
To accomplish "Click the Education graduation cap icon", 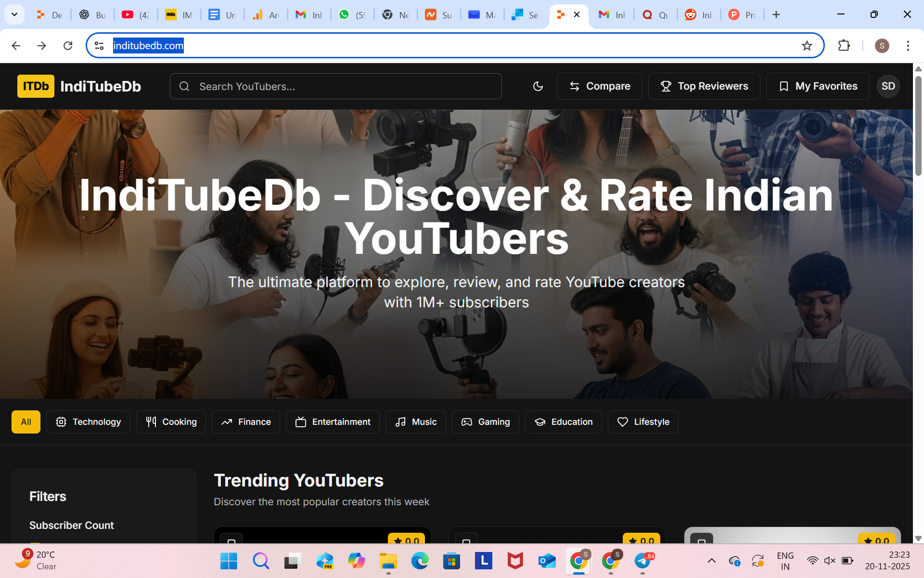I will pyautogui.click(x=539, y=422).
